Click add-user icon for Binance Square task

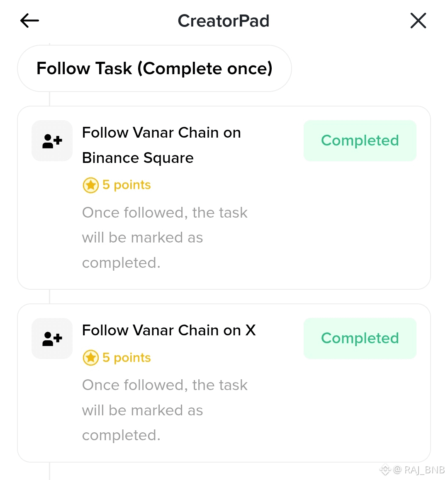[52, 141]
